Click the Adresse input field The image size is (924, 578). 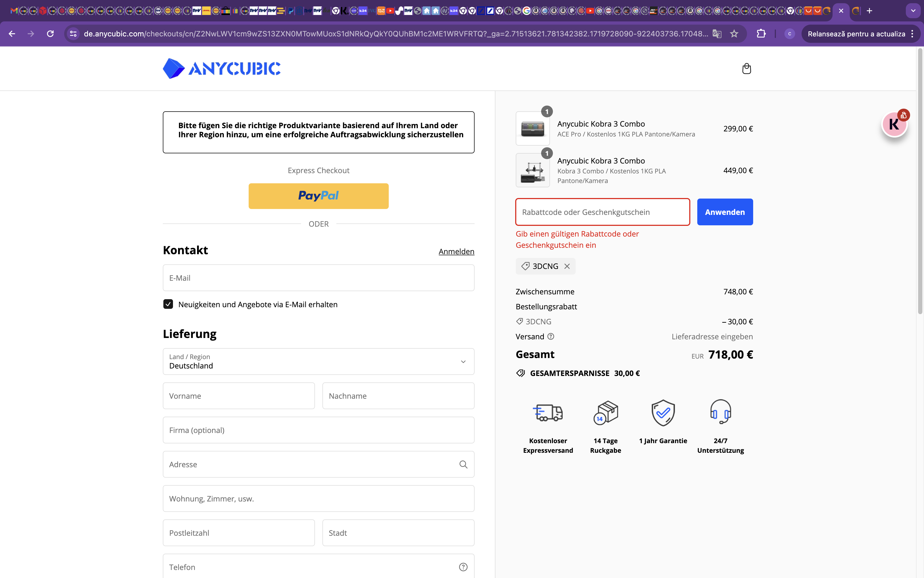tap(318, 465)
